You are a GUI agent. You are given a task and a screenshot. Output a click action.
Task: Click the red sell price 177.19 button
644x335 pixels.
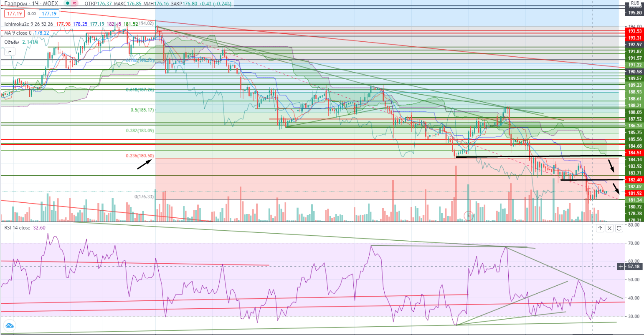(14, 13)
